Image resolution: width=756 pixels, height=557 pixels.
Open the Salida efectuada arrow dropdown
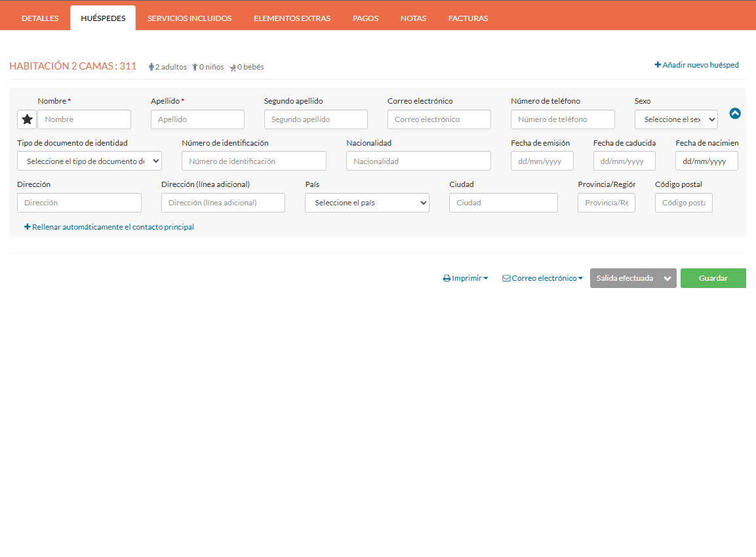click(x=667, y=278)
